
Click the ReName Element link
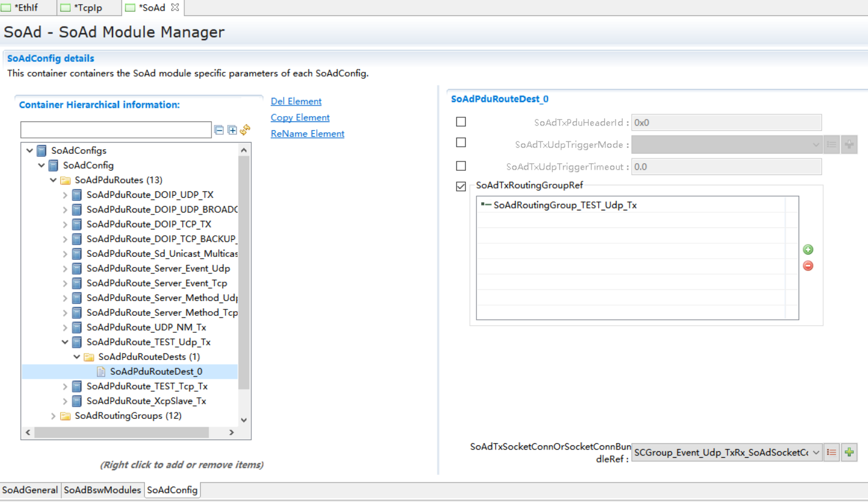click(307, 134)
